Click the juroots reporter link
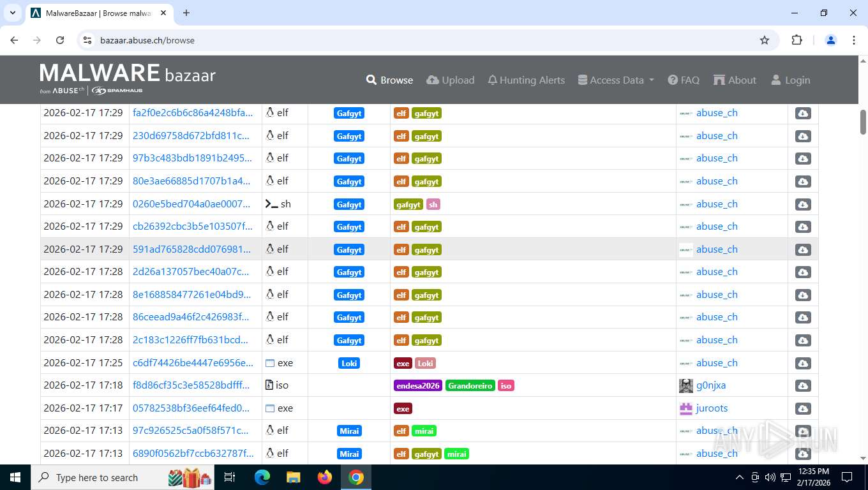The height and width of the screenshot is (490, 868). 712,408
